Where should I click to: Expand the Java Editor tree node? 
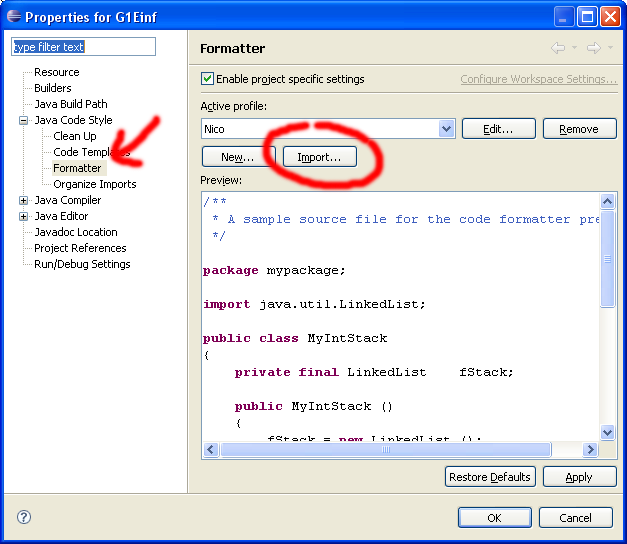point(24,216)
